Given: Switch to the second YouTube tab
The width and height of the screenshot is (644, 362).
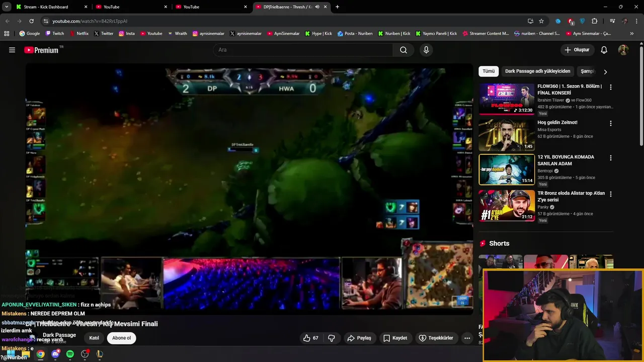Looking at the screenshot, I should [x=210, y=7].
